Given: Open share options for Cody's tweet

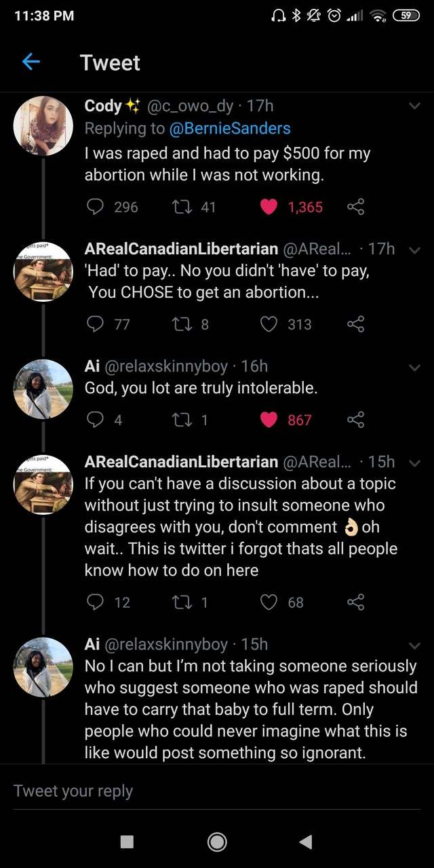Looking at the screenshot, I should (x=356, y=207).
